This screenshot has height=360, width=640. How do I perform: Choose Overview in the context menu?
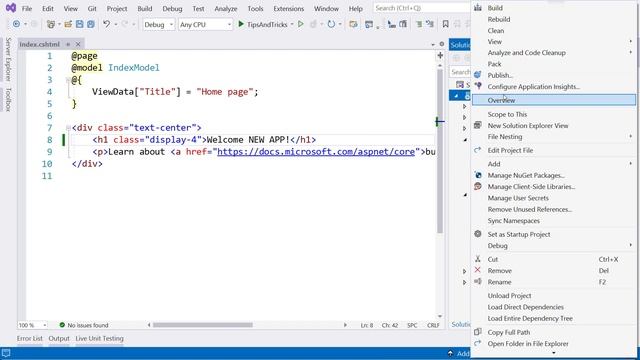click(554, 100)
